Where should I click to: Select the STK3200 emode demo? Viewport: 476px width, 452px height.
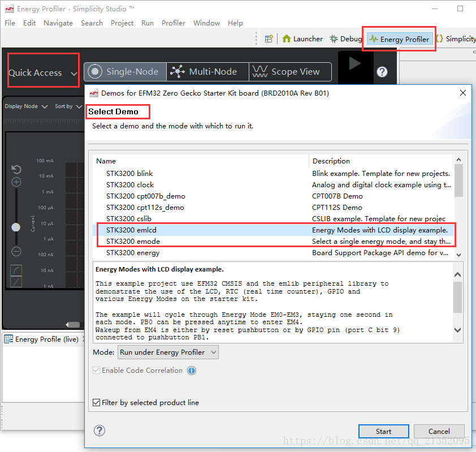[273, 241]
